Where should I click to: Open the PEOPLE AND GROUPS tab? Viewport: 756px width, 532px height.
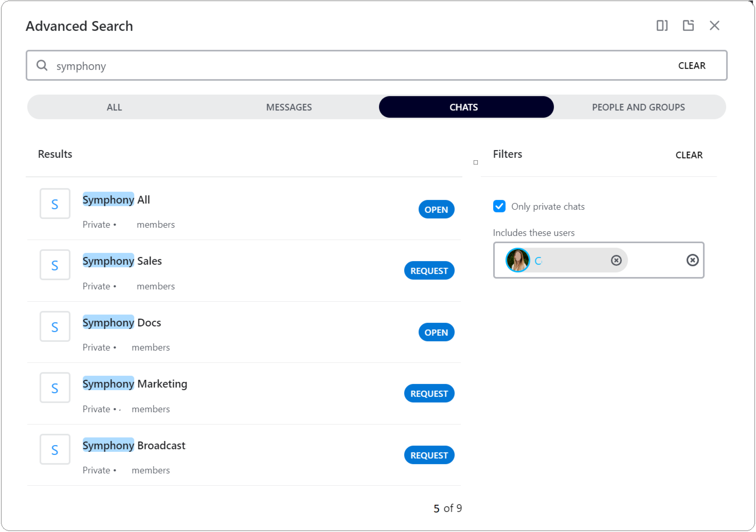tap(638, 107)
